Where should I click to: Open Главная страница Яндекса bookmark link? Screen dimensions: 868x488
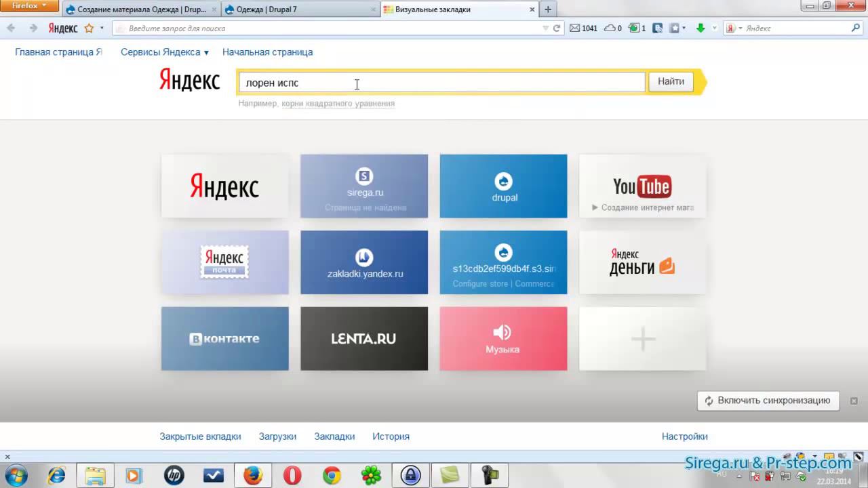click(58, 52)
